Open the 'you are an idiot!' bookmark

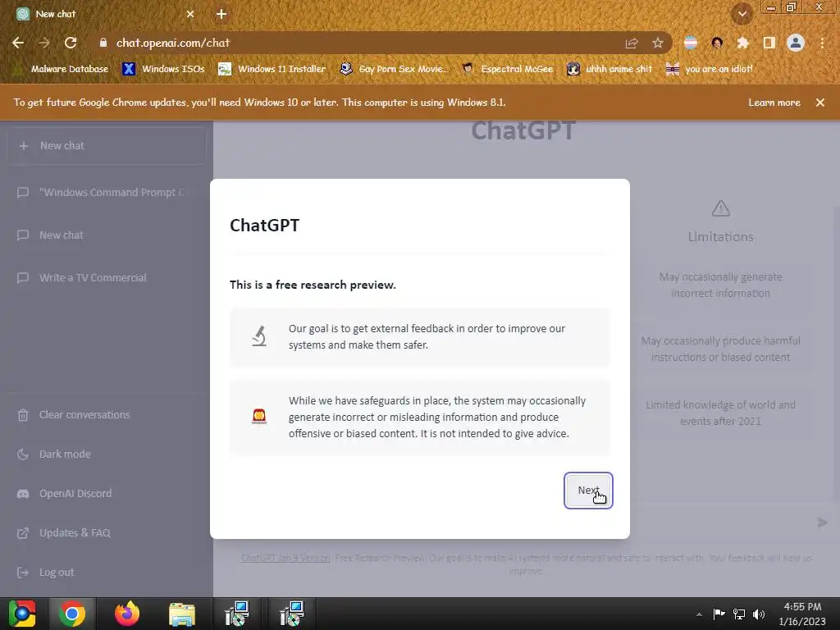pyautogui.click(x=710, y=69)
